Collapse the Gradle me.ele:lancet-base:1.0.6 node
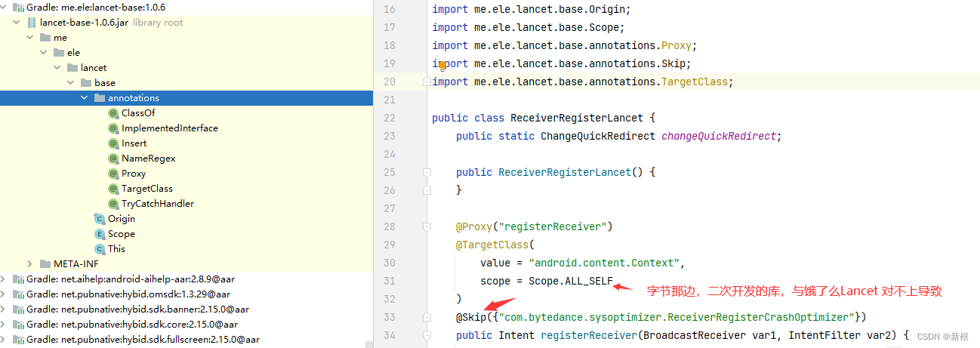Screen dimensions: 980x348 pyautogui.click(x=4, y=8)
